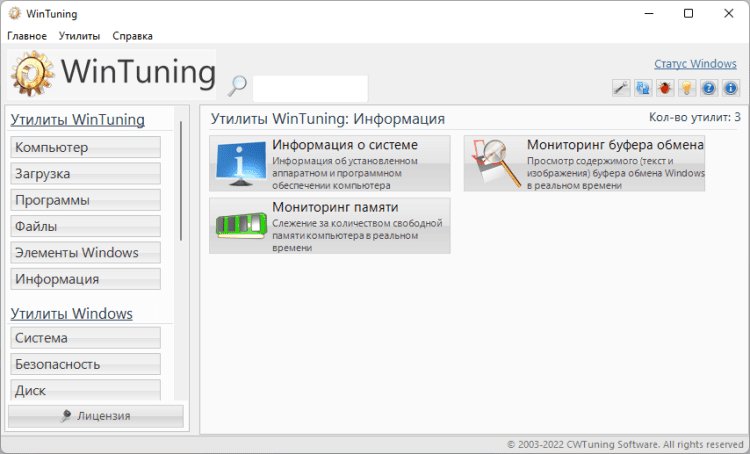Click the blue monitor system info icon

point(241,163)
